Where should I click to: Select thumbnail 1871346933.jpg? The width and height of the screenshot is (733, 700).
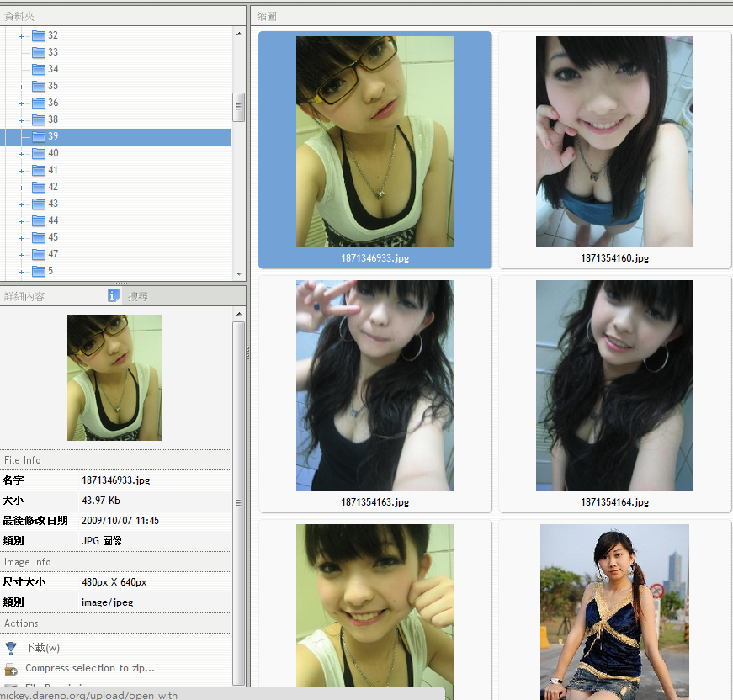coord(374,150)
